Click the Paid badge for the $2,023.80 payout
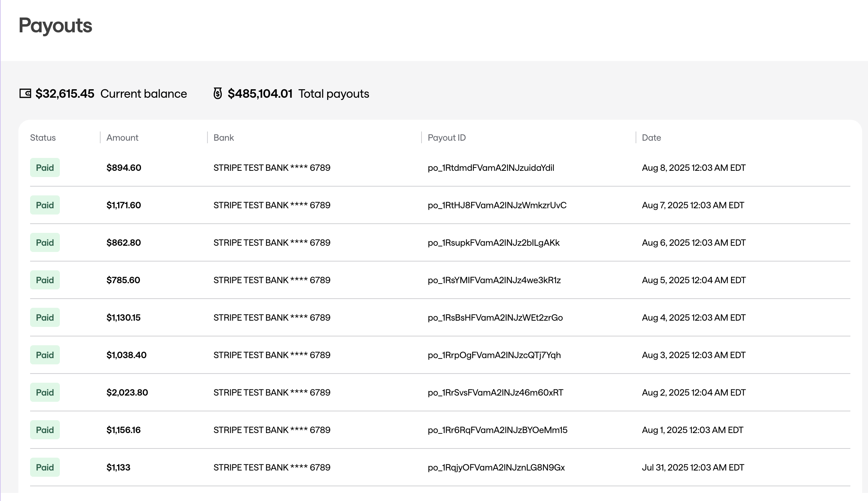 point(45,393)
